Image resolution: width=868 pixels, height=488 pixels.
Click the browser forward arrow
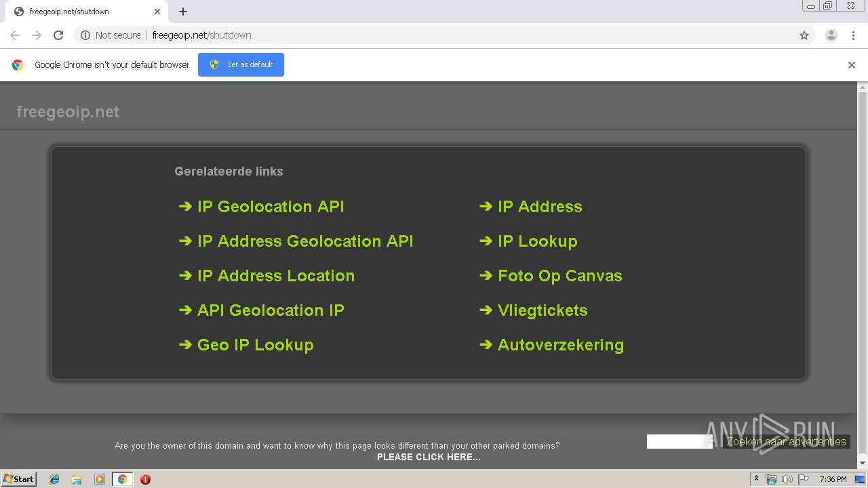37,35
